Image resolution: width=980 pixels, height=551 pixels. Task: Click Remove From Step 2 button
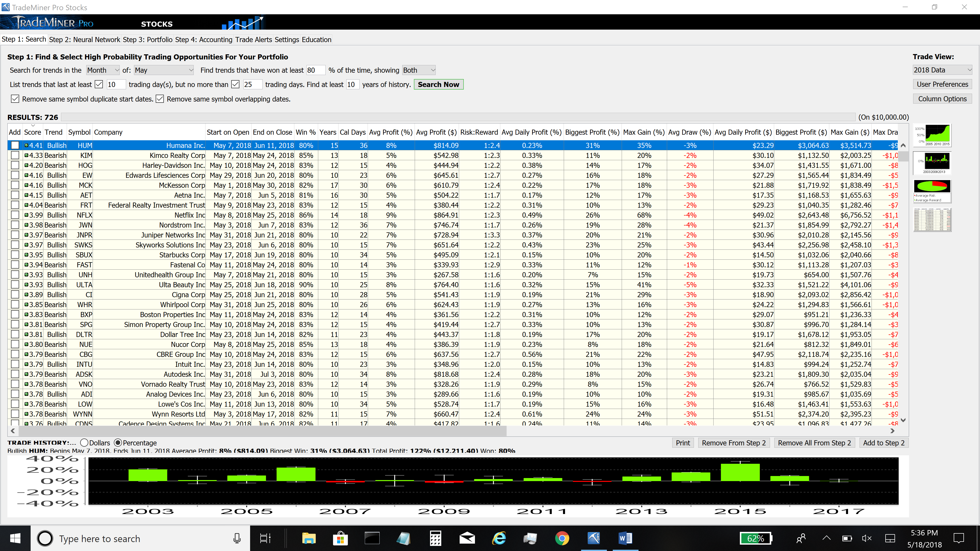tap(734, 443)
